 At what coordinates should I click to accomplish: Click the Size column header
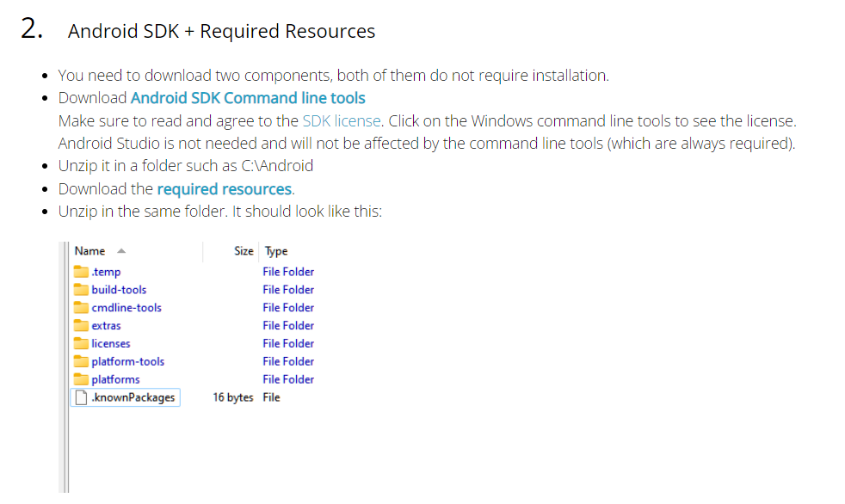pos(244,251)
